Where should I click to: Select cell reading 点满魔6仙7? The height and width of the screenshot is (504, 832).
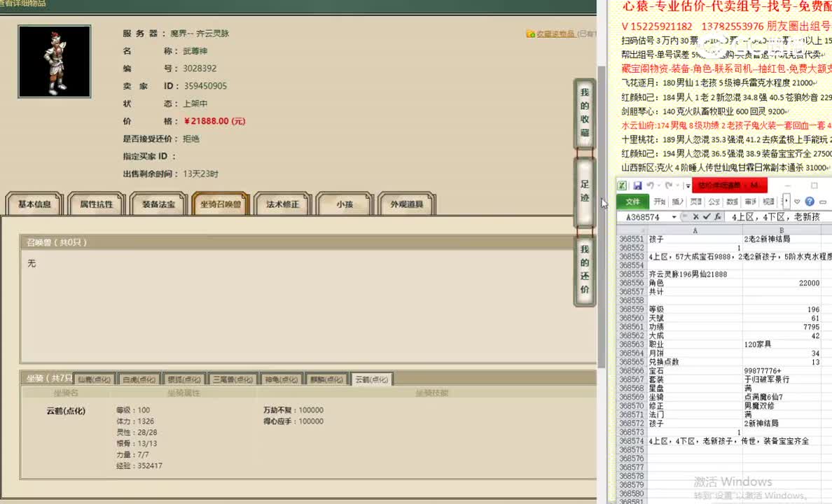coord(782,397)
